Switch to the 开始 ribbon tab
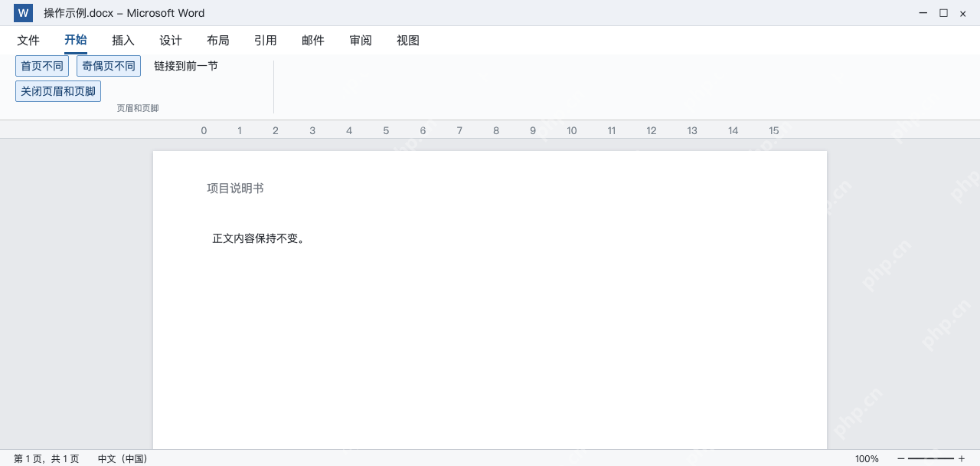Viewport: 980px width, 466px height. pos(76,41)
